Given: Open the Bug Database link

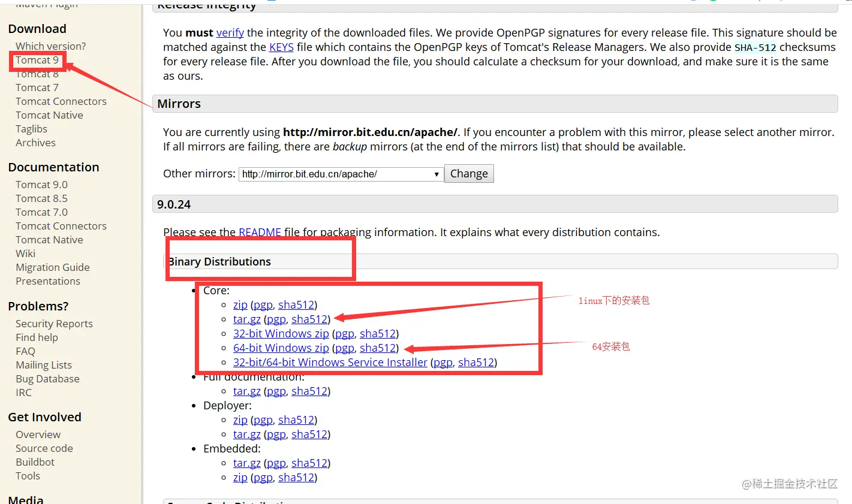Looking at the screenshot, I should [47, 379].
